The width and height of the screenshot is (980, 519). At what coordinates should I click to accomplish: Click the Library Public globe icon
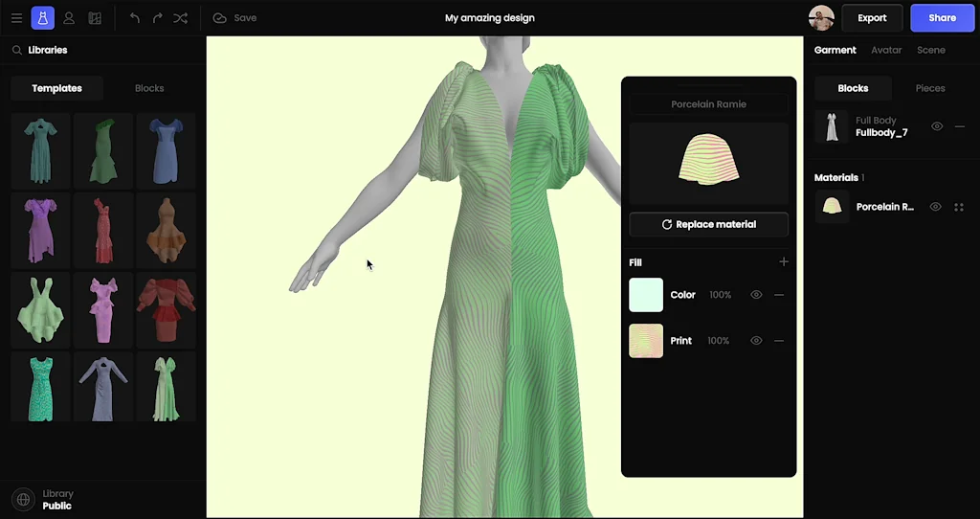click(23, 500)
